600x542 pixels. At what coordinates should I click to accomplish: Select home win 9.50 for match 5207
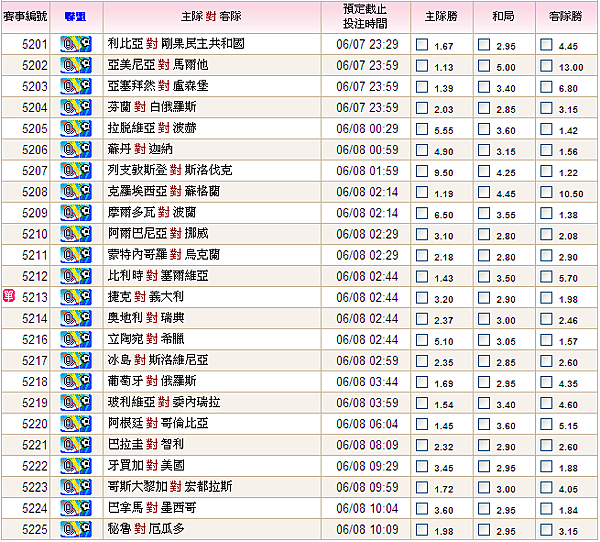(422, 171)
